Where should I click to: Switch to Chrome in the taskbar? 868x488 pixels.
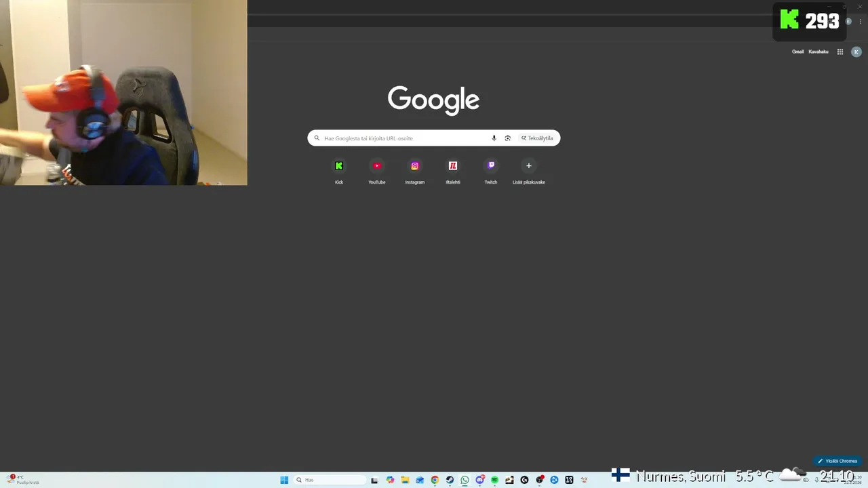point(435,480)
